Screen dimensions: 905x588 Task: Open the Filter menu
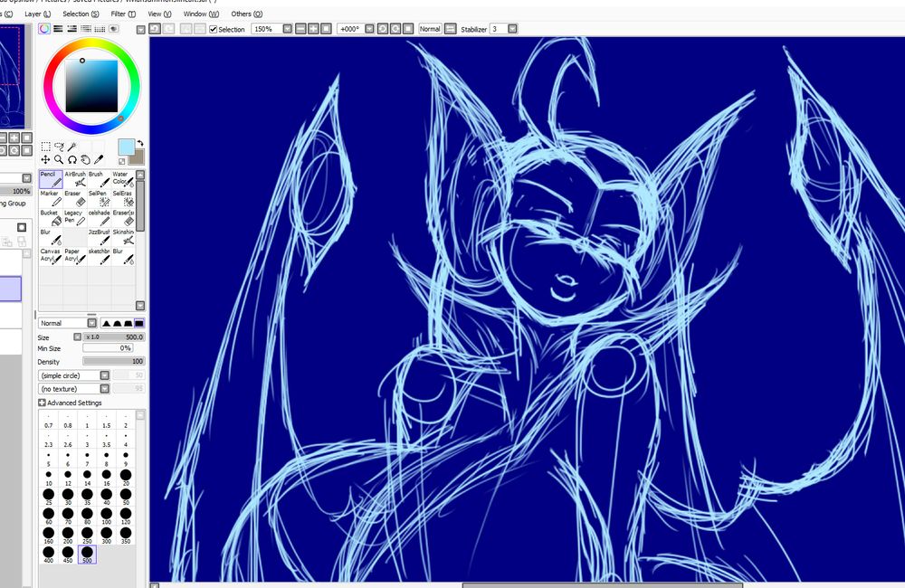(x=123, y=14)
